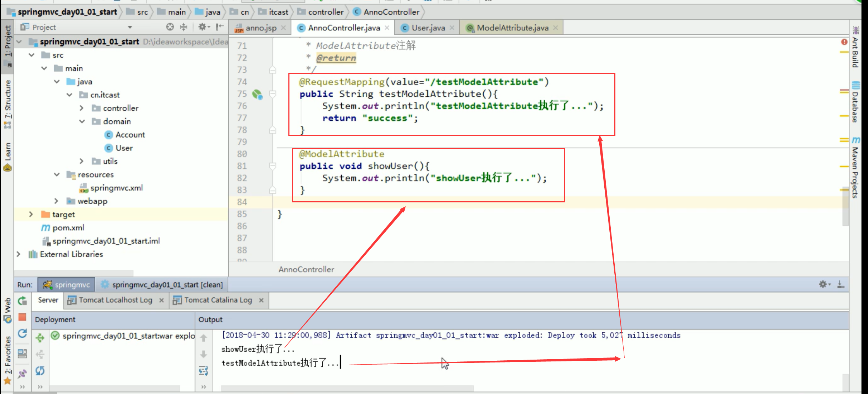
Task: Open pom.xml in the project tree
Action: [x=68, y=228]
